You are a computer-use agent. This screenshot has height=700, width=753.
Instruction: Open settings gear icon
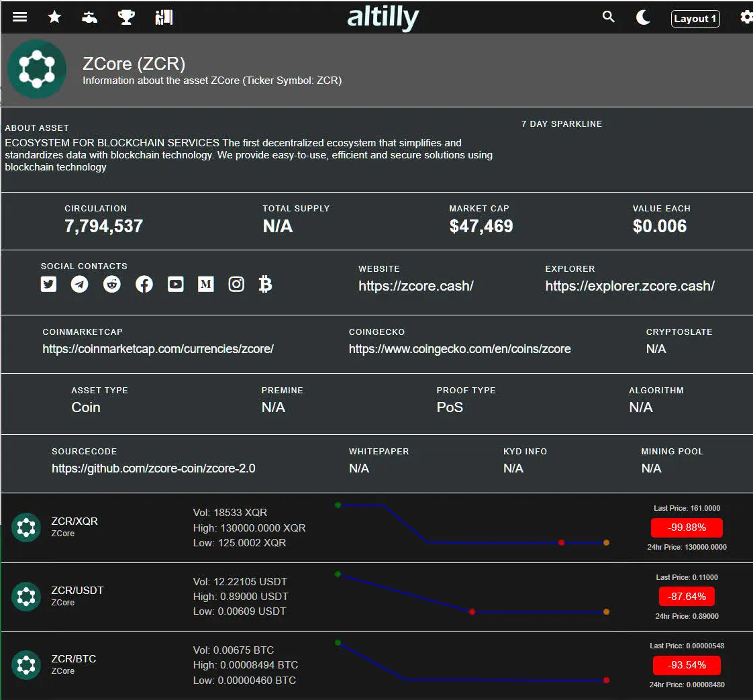click(746, 17)
